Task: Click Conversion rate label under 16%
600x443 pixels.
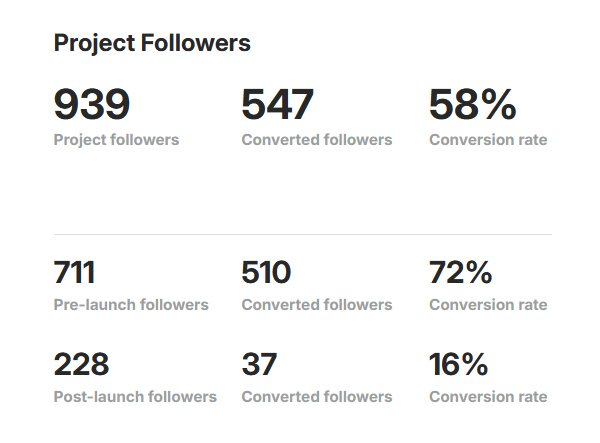Action: point(488,397)
